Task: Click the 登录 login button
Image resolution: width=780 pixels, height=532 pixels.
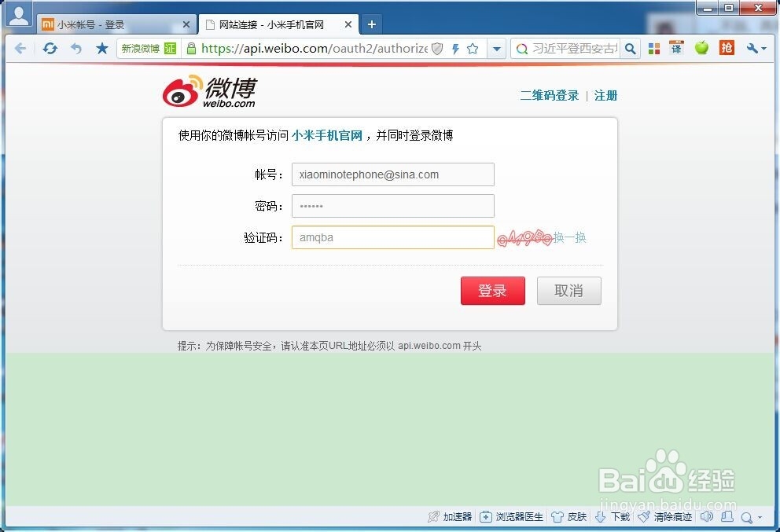Action: pos(493,290)
